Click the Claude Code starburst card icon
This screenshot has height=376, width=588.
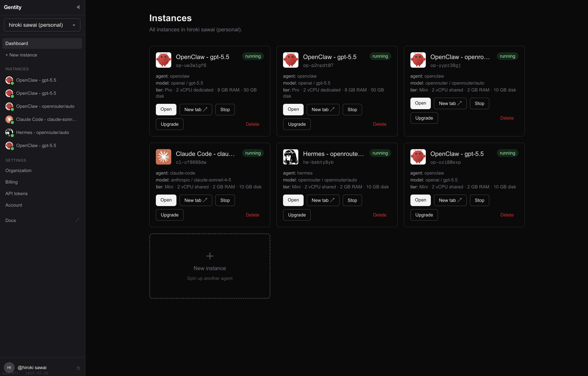pos(164,157)
